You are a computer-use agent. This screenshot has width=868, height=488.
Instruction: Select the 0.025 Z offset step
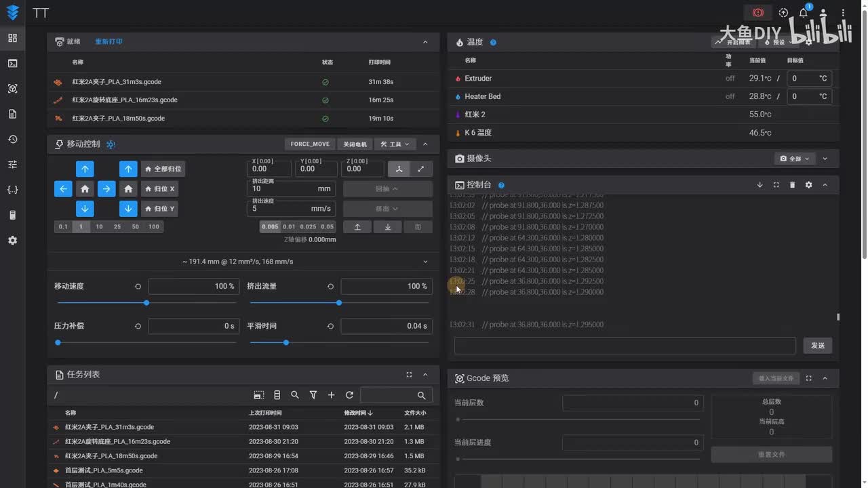308,227
